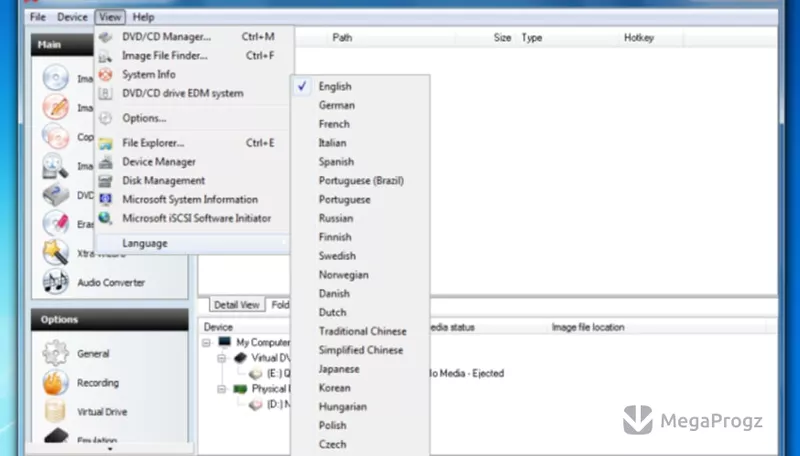The image size is (800, 456).
Task: Click the Copy disc icon in sidebar
Action: coord(56,137)
